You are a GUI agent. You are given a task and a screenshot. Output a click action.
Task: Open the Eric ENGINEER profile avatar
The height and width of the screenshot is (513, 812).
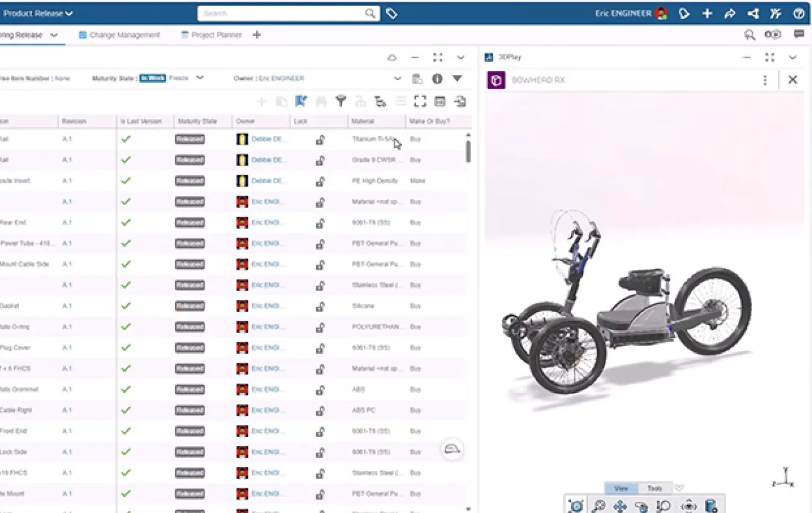[661, 13]
